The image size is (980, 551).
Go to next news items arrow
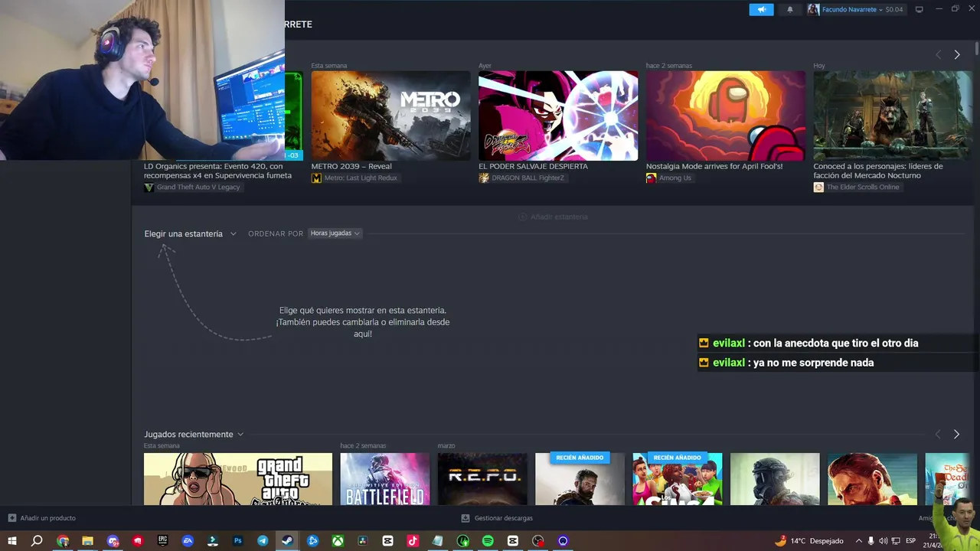(956, 54)
